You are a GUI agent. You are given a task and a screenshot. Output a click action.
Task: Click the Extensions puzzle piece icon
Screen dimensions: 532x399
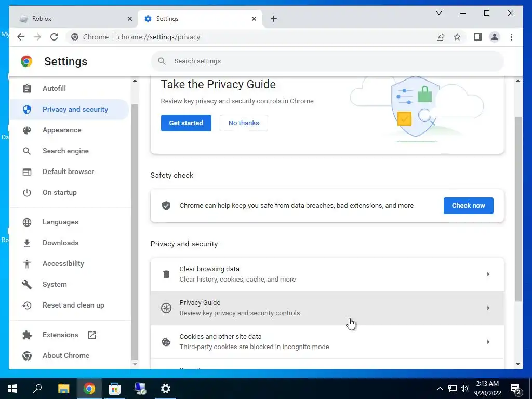click(x=27, y=335)
